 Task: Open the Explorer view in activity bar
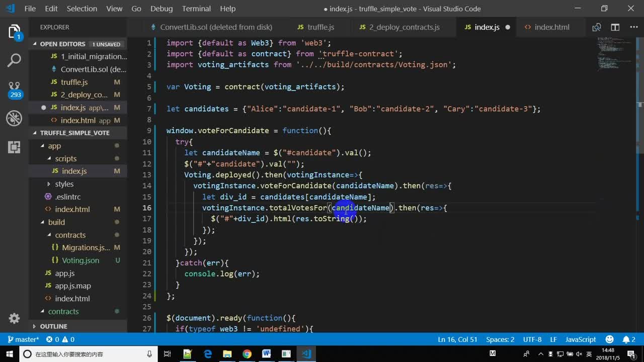tap(14, 32)
